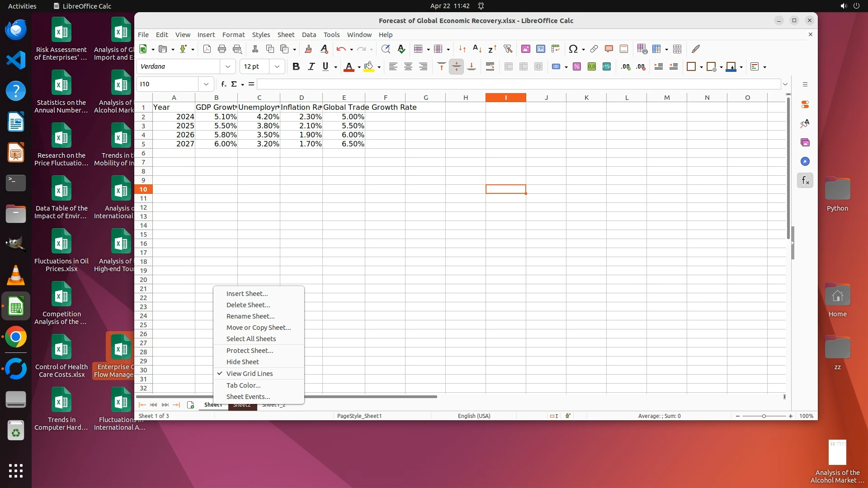Click the Sort Ascending toolbar icon
Screen dimensions: 868x488
click(477, 49)
